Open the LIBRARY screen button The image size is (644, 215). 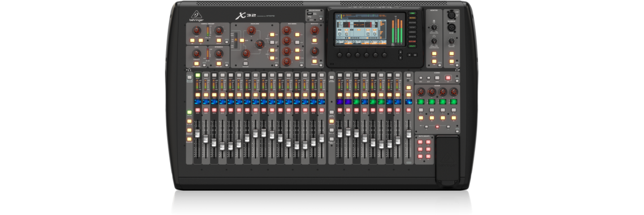point(412,32)
